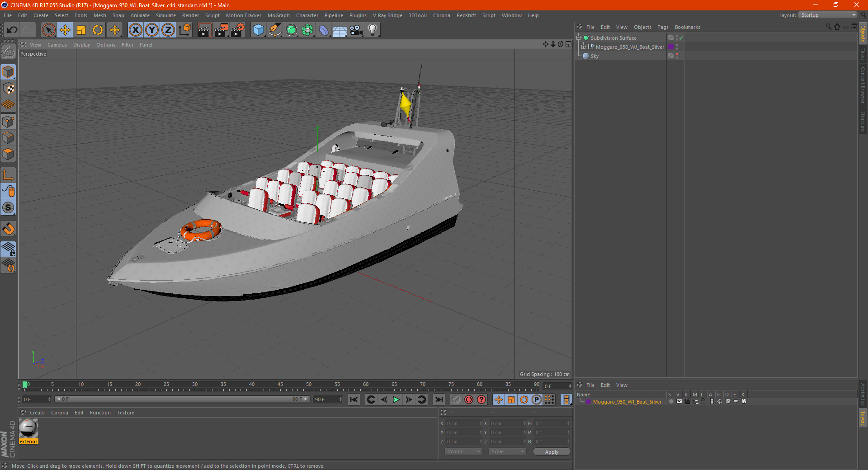This screenshot has width=868, height=470.
Task: Open Edit Render Settings
Action: [238, 30]
